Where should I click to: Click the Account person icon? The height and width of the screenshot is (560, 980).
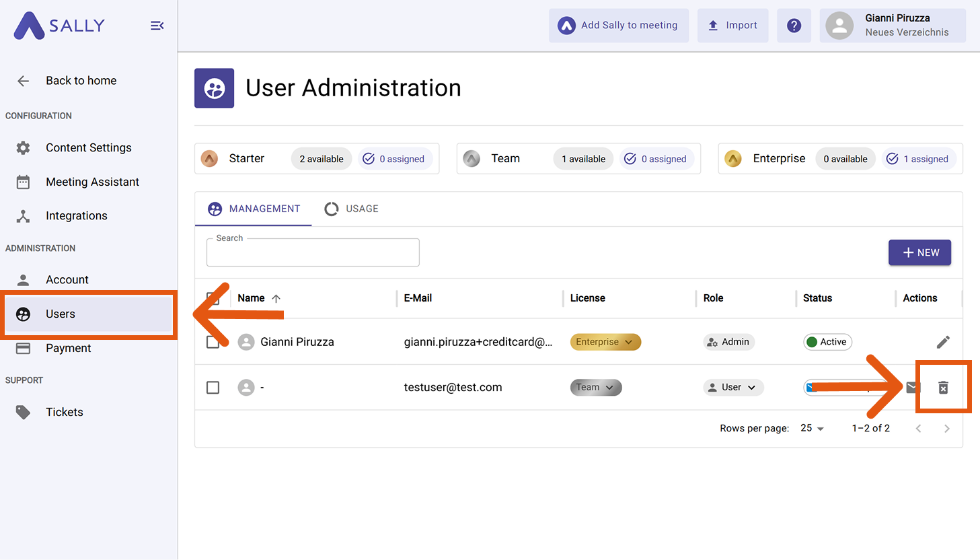point(23,279)
